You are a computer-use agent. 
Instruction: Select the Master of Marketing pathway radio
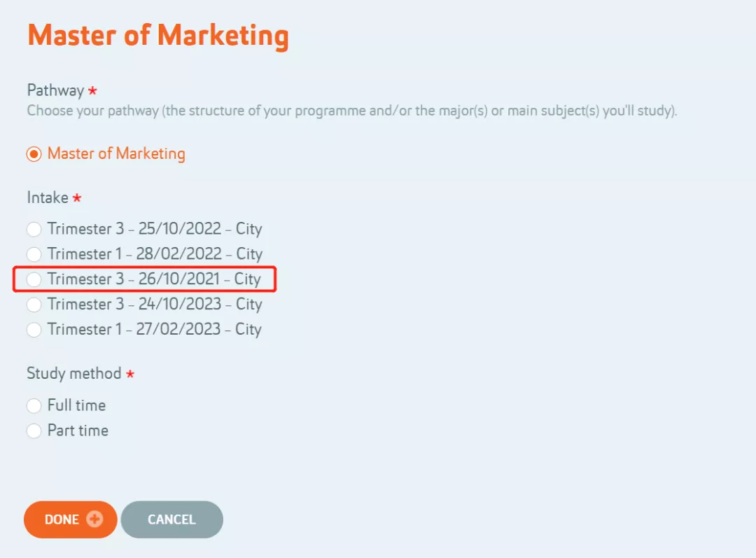tap(34, 154)
